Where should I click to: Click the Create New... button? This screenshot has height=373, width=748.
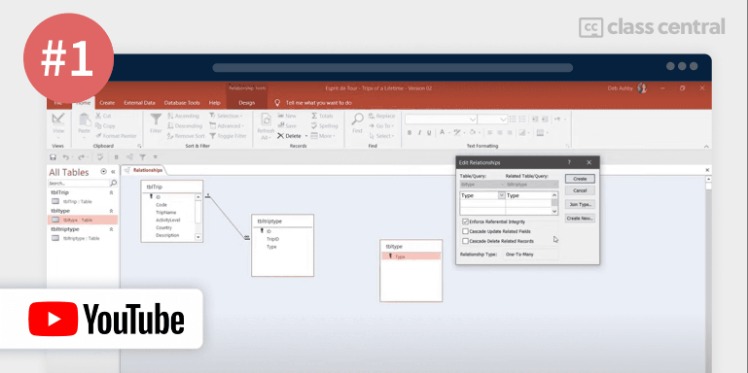tap(580, 218)
